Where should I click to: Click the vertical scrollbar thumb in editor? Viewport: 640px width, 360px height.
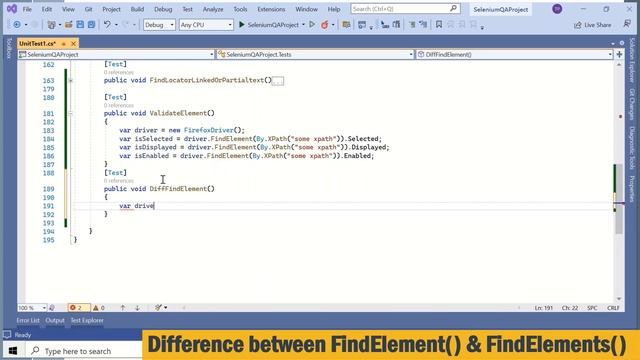point(619,199)
